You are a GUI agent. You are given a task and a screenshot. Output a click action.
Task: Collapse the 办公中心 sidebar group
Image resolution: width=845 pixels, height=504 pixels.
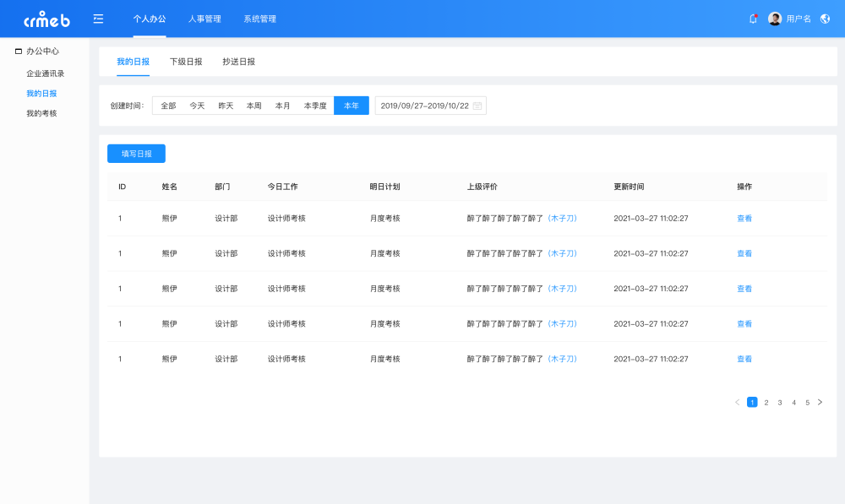(x=42, y=51)
